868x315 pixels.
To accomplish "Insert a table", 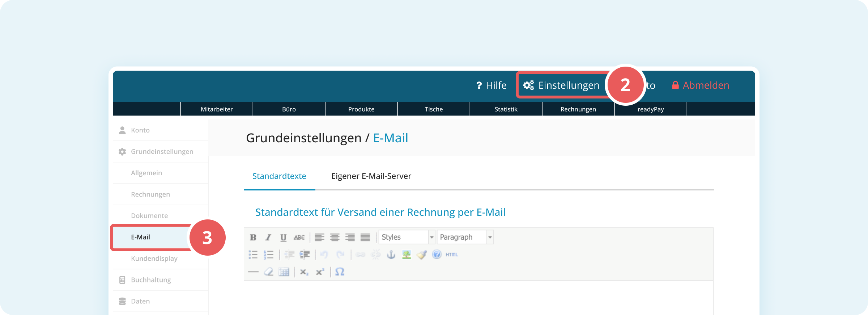I will tap(284, 272).
